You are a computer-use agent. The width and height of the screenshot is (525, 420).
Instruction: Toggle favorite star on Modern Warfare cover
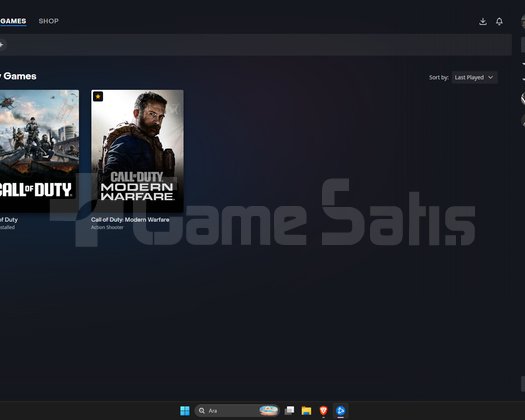coord(98,96)
